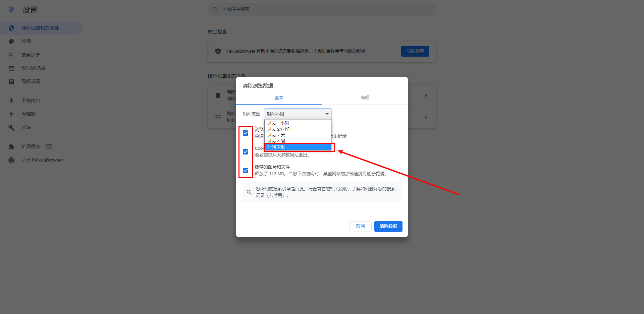Image resolution: width=644 pixels, height=314 pixels.
Task: Switch to the 基本 tab
Action: 279,98
